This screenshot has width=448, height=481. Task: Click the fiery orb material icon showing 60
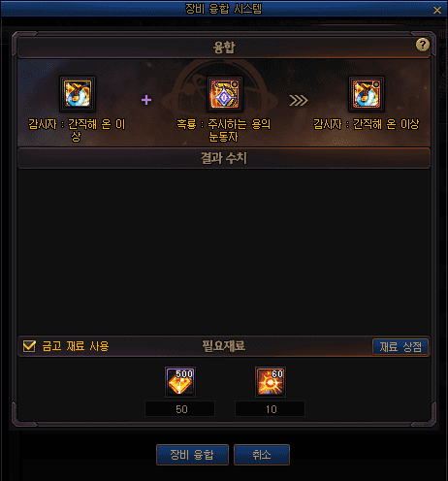pyautogui.click(x=271, y=382)
